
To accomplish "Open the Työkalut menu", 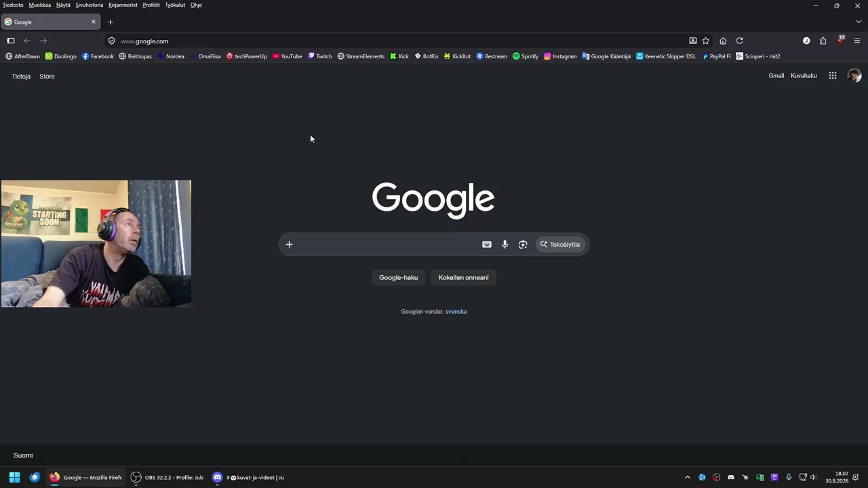I will point(175,5).
